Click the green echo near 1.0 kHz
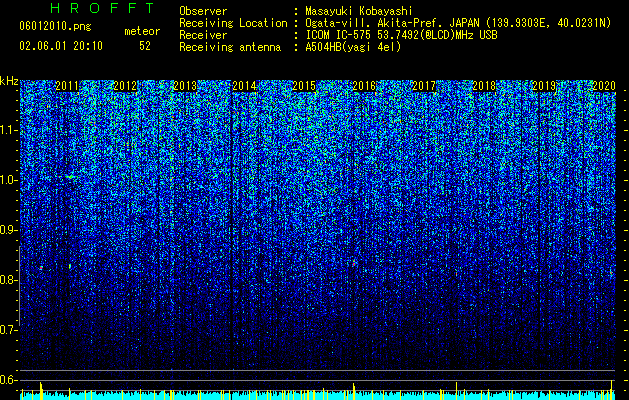629x400 pixels. click(x=70, y=177)
